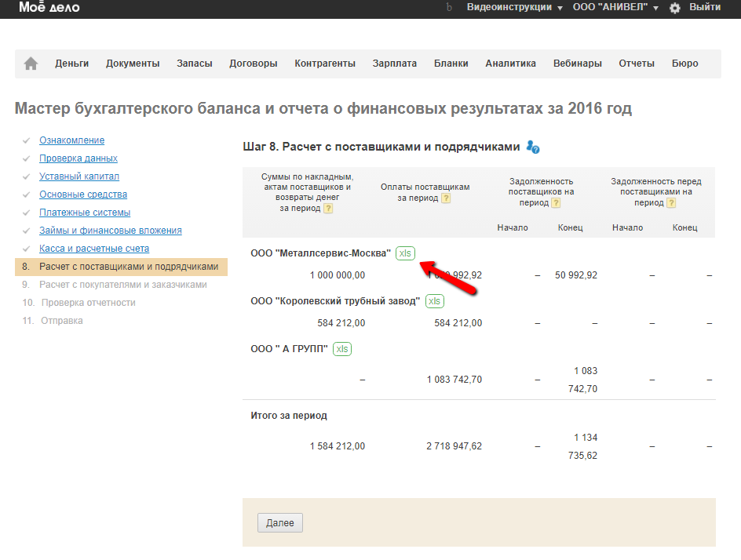Image resolution: width=741 pixels, height=560 pixels.
Task: Download xls for ООО "Металлсервис-Москва"
Action: 405,253
